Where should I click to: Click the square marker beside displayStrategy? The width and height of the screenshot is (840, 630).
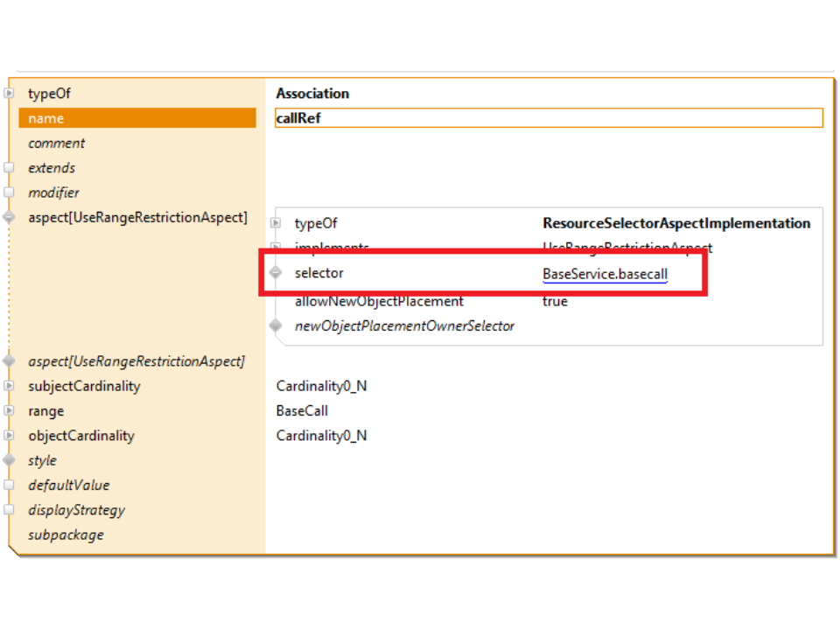10,510
